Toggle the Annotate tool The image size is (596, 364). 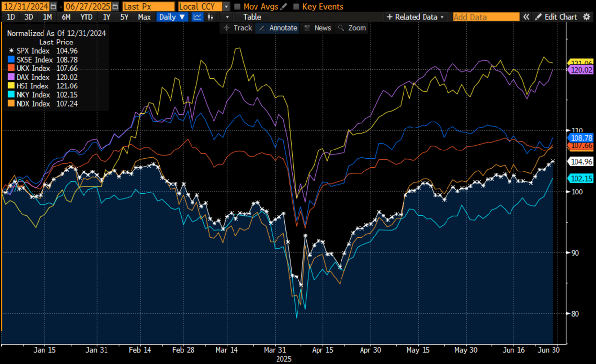tap(277, 28)
